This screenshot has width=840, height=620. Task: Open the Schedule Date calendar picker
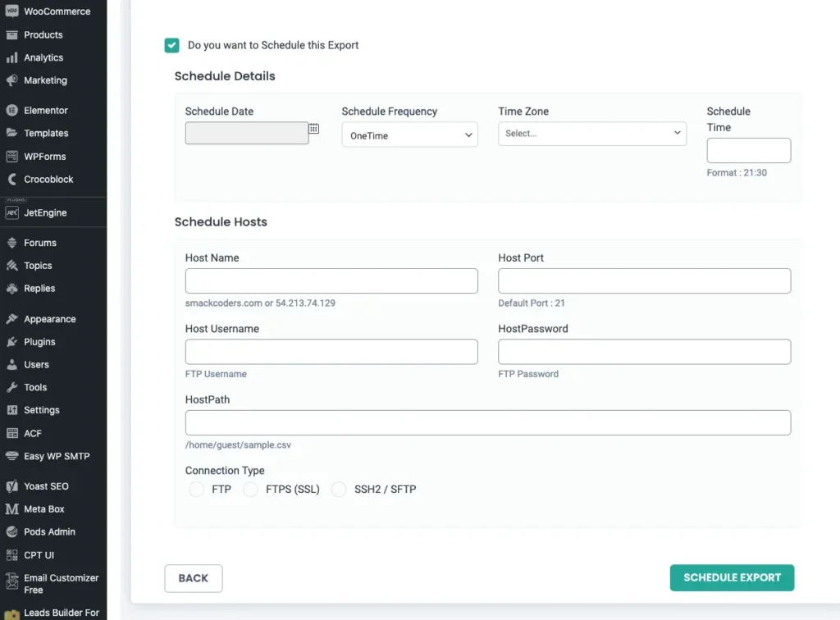(x=314, y=129)
